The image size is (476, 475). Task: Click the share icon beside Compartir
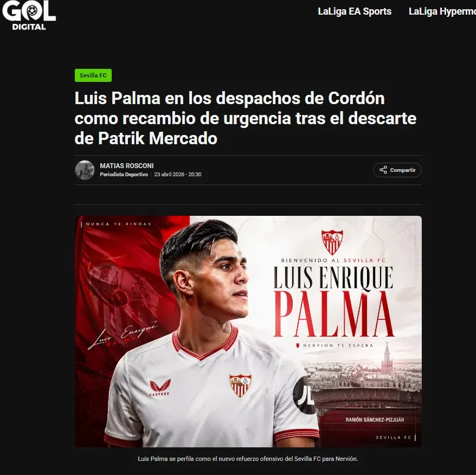tap(383, 170)
